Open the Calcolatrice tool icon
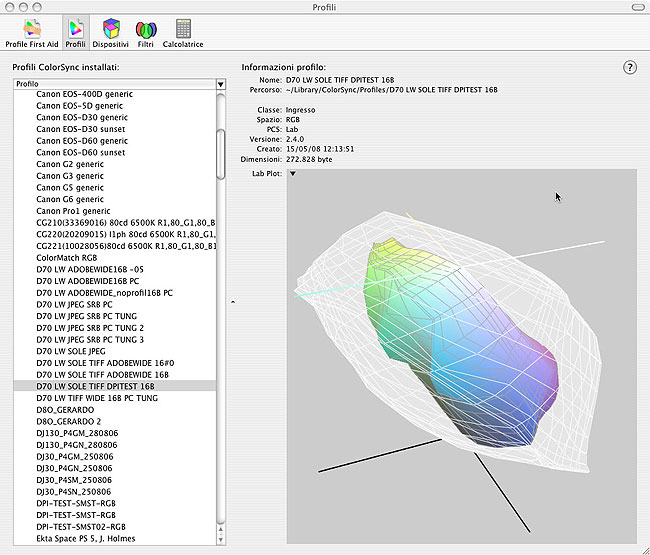The height and width of the screenshot is (555, 650). point(183,33)
